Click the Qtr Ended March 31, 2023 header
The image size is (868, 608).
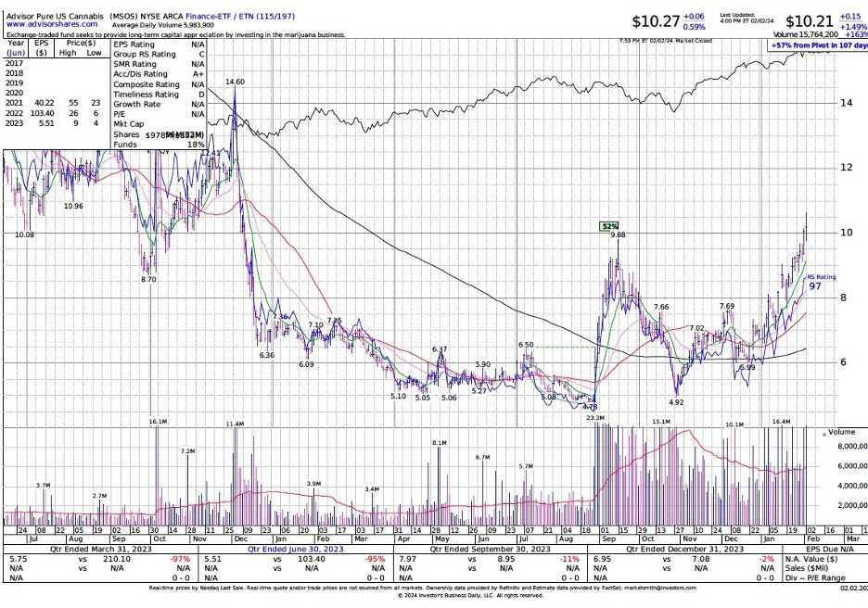(x=101, y=550)
